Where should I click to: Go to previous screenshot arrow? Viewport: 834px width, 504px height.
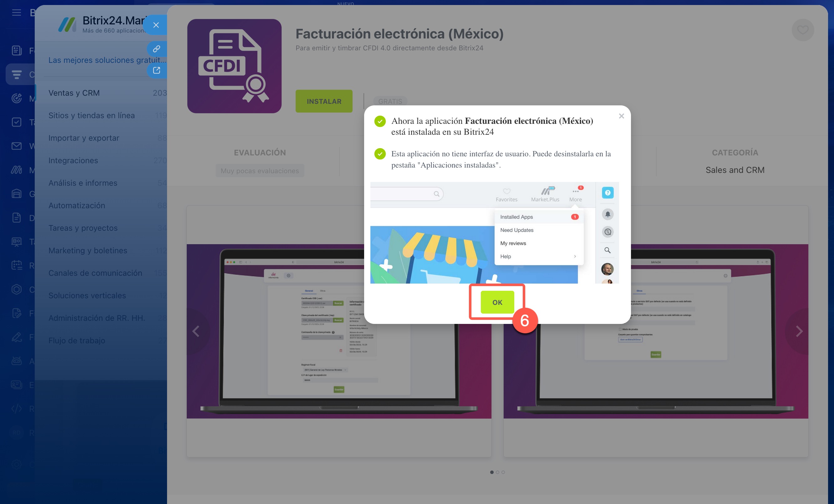tap(196, 331)
